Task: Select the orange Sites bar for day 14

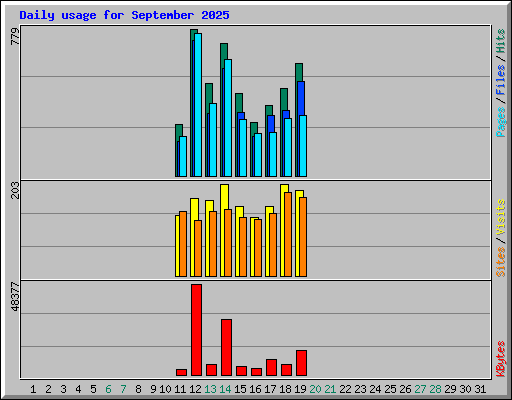Action: pyautogui.click(x=228, y=243)
